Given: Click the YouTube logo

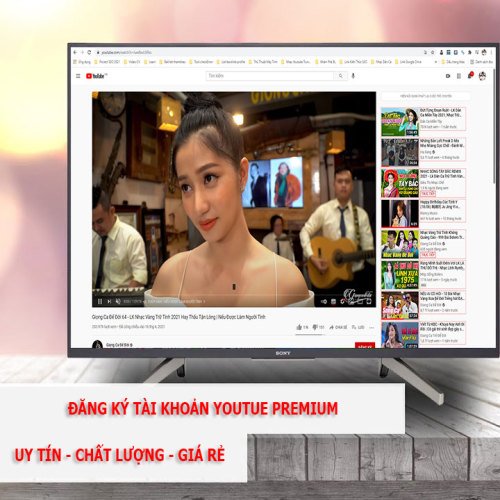Looking at the screenshot, I should 96,76.
